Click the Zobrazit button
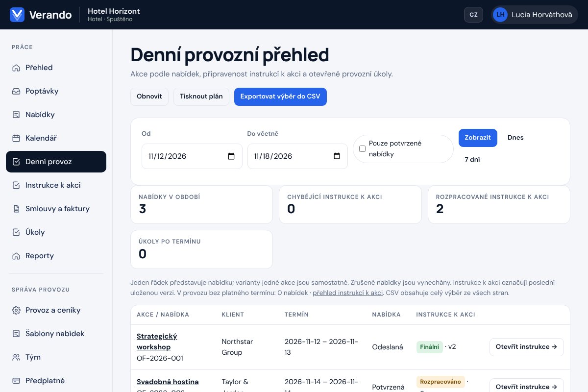Viewport: 588px width, 392px height. pos(478,138)
